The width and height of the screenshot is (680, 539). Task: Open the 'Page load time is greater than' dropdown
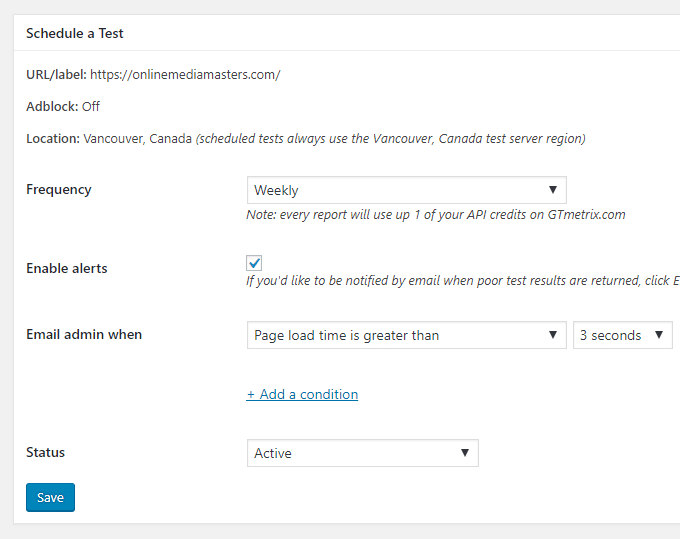(x=406, y=335)
